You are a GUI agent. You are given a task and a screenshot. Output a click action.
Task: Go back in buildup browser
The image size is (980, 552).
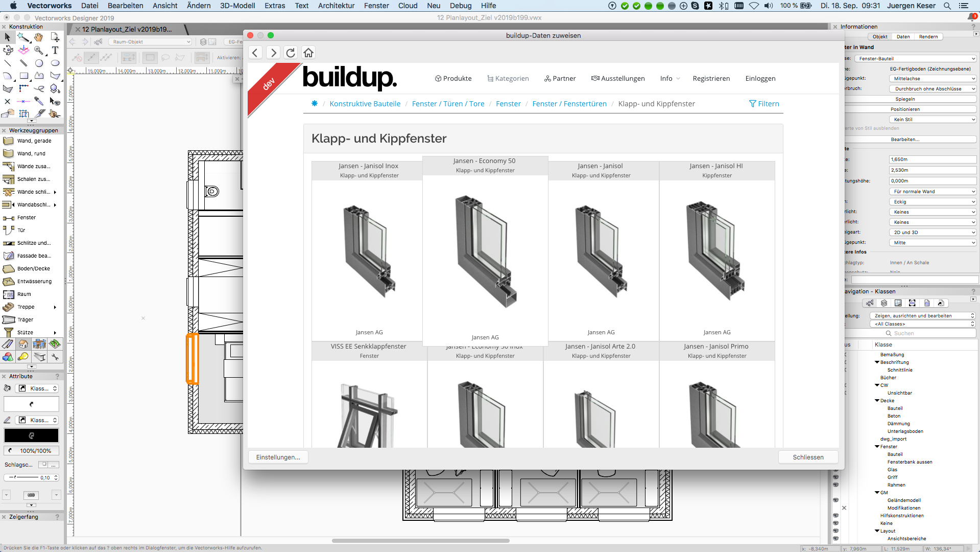pos(255,53)
